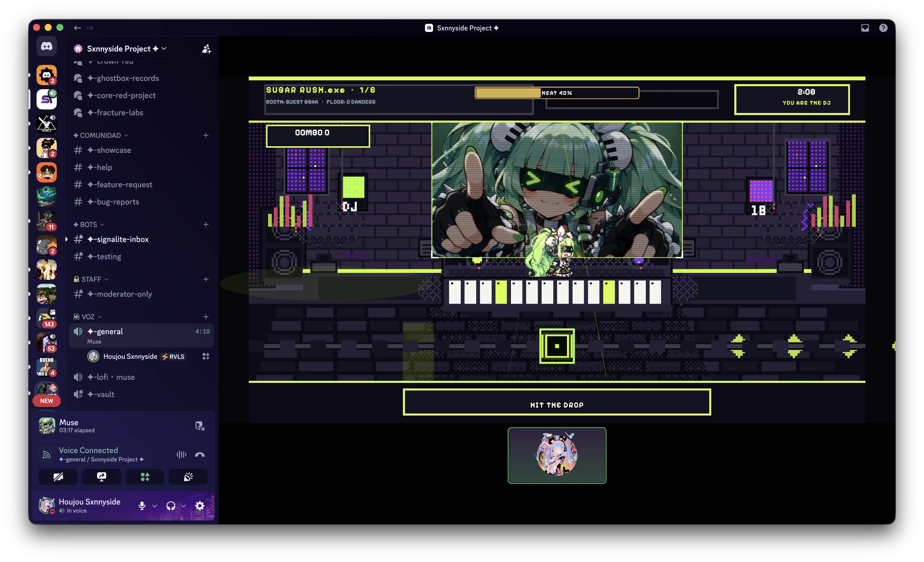Image resolution: width=924 pixels, height=562 pixels.
Task: Open user settings gear
Action: point(200,506)
